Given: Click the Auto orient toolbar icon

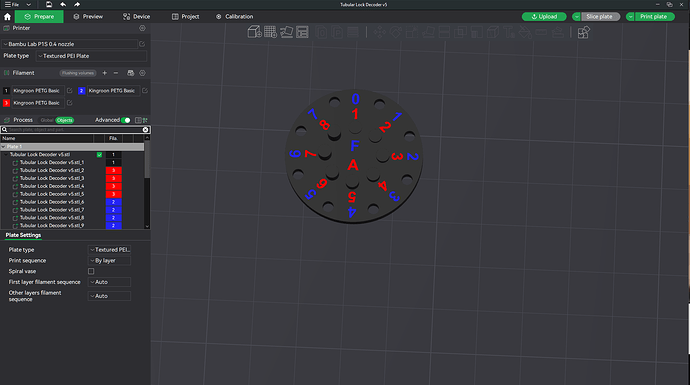Looking at the screenshot, I should pyautogui.click(x=286, y=32).
